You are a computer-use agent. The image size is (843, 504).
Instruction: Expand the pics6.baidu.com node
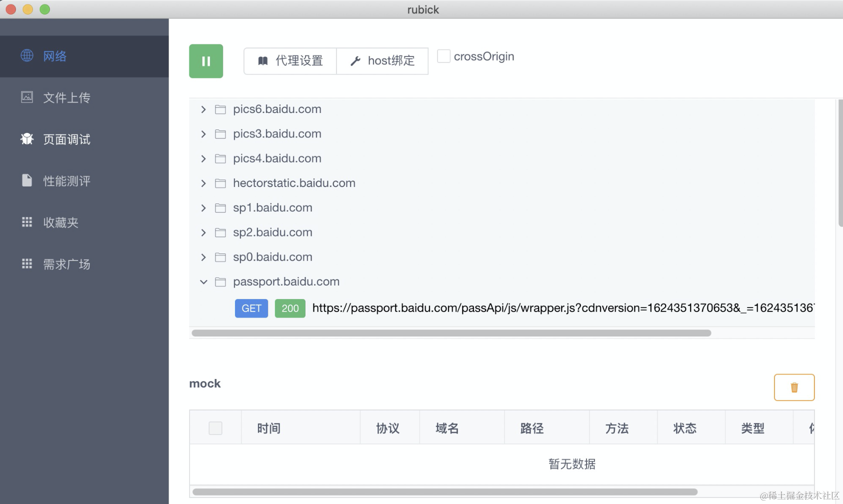point(203,109)
